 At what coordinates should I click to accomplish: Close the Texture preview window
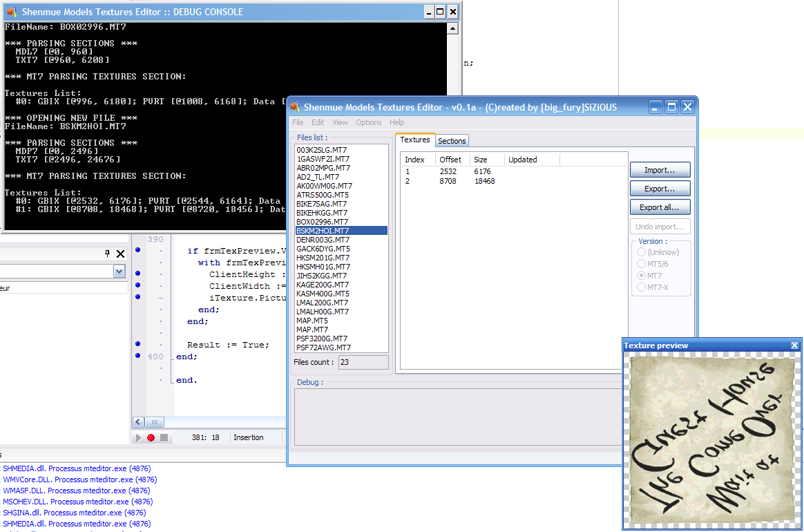point(794,345)
